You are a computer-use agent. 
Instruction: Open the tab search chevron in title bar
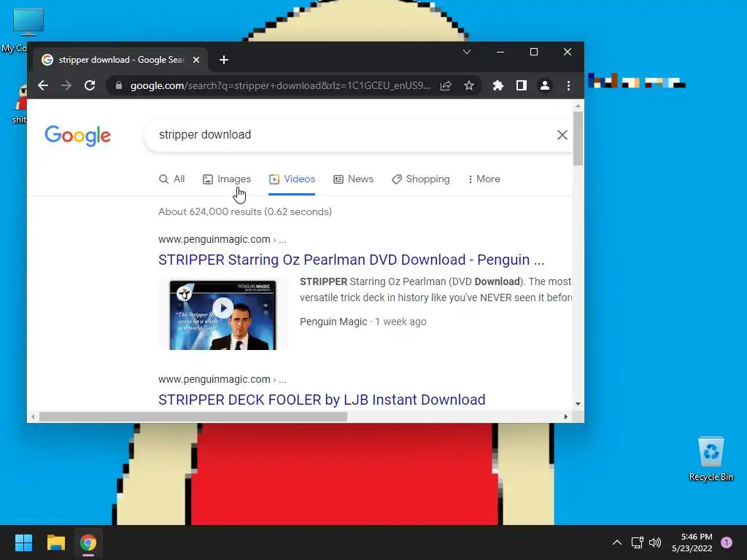(467, 52)
